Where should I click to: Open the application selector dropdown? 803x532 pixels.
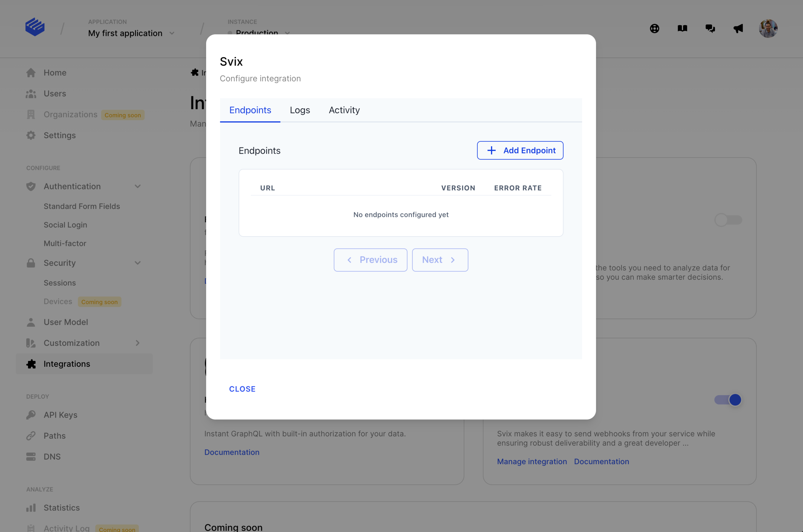coord(131,33)
